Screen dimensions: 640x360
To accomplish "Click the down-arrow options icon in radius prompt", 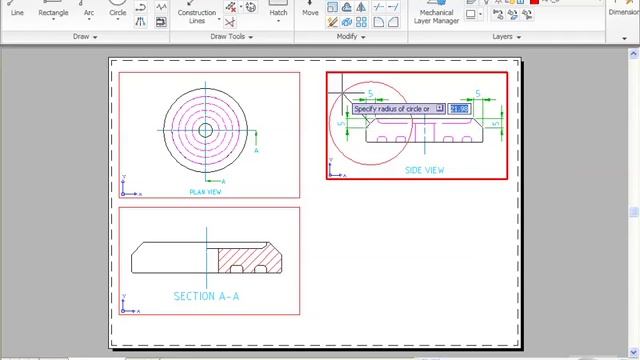I will point(440,108).
